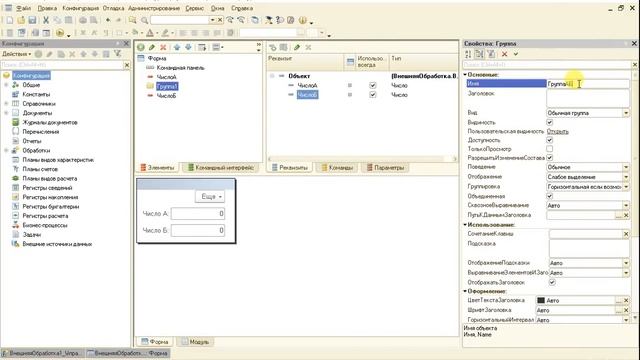Expand the Общие tree node
The image size is (640, 360).
pyautogui.click(x=6, y=85)
